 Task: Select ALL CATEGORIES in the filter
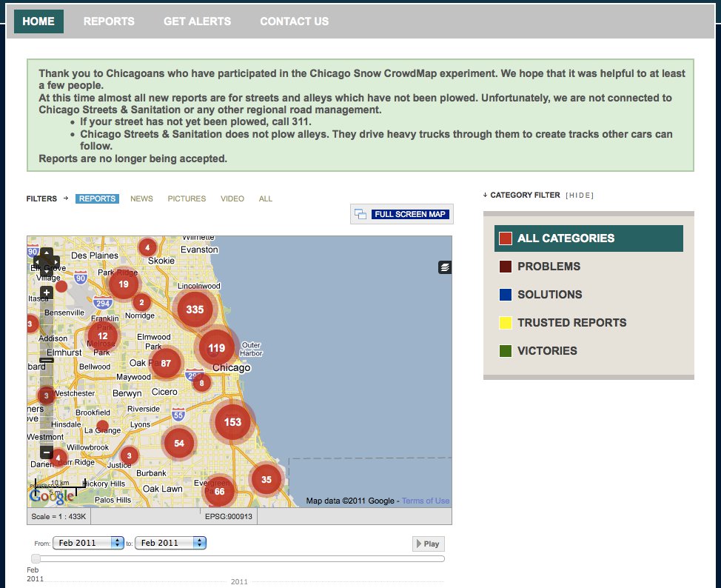point(588,238)
